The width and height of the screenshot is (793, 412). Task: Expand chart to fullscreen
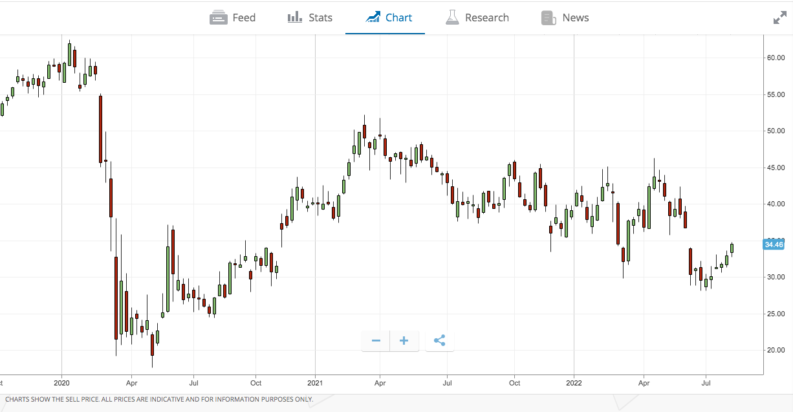(780, 18)
